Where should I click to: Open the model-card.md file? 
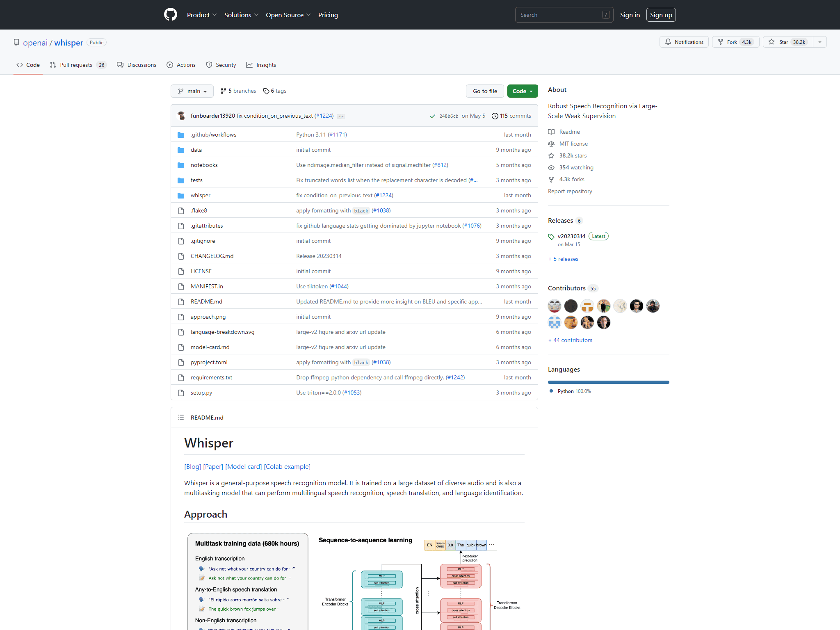pyautogui.click(x=210, y=347)
